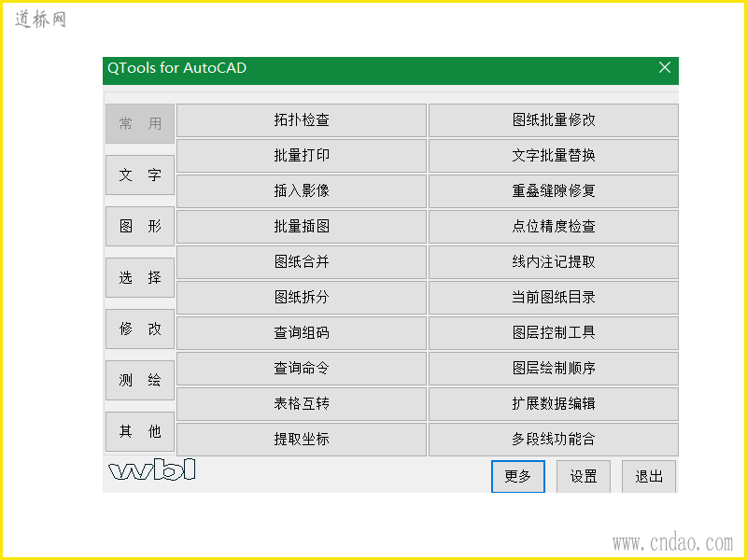The height and width of the screenshot is (560, 747).
Task: Switch to the 文字 category
Action: click(x=140, y=175)
